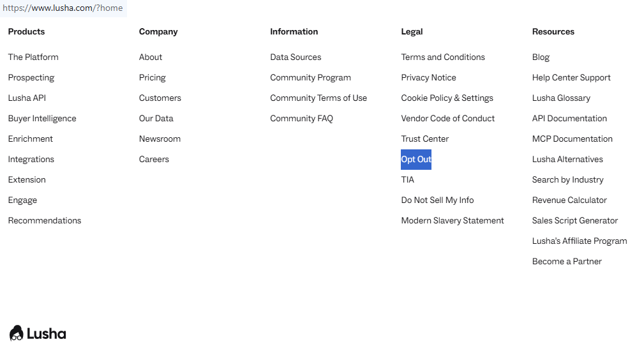This screenshot has width=644, height=353.
Task: Open the Opt Out link
Action: [416, 160]
